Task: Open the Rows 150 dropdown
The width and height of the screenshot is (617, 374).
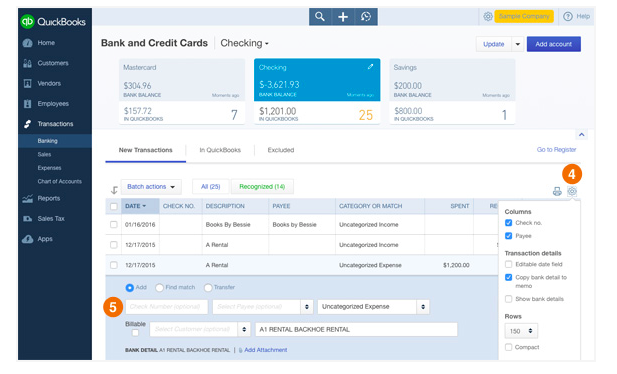Action: point(521,331)
